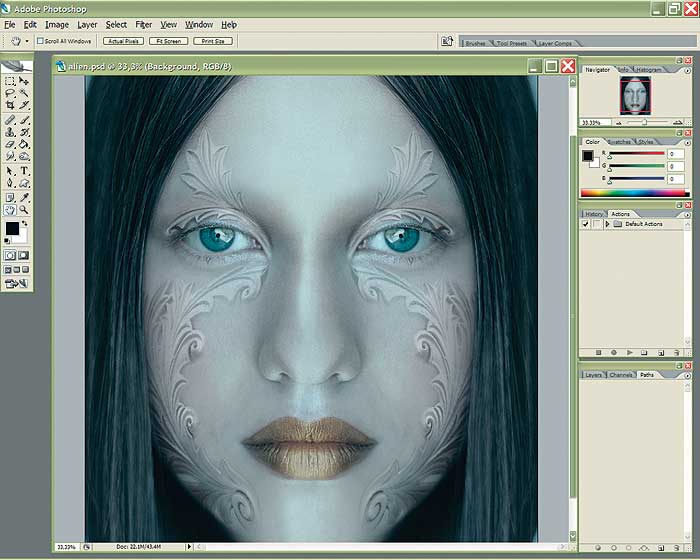Viewport: 700px width, 560px height.
Task: Select the Eyedropper tool
Action: (24, 198)
